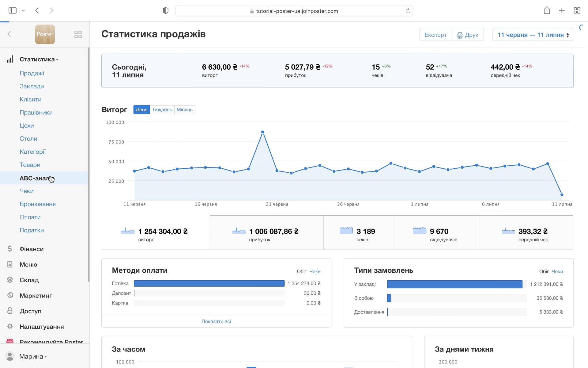Screen dimensions: 588x368
Task: Click the Експорт button
Action: pyautogui.click(x=435, y=35)
